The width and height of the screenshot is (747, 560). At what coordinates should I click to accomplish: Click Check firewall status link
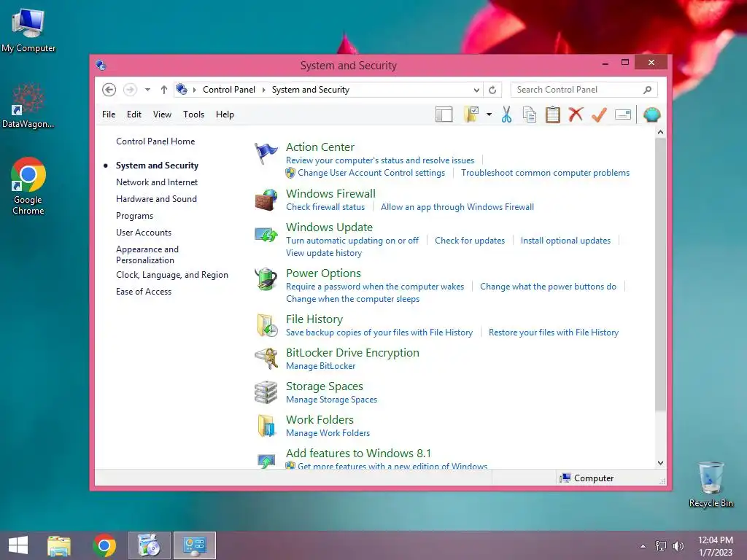[325, 207]
